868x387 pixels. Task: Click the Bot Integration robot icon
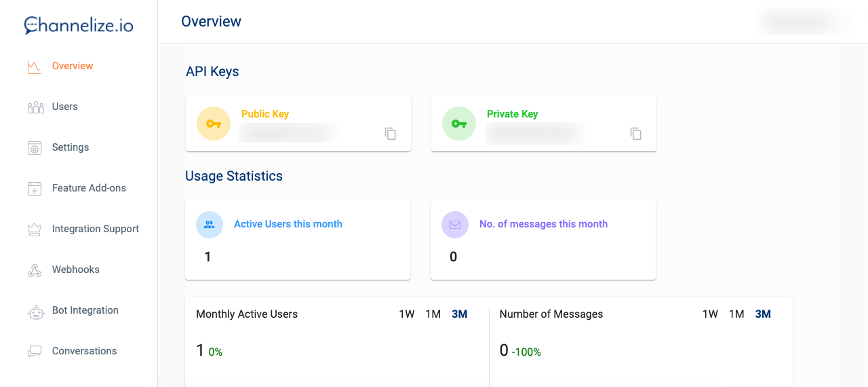(35, 311)
